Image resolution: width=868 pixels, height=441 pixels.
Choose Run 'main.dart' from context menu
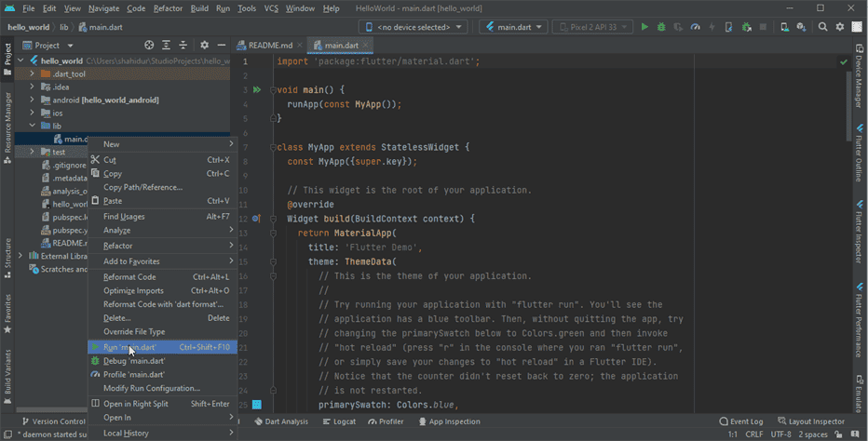point(130,347)
